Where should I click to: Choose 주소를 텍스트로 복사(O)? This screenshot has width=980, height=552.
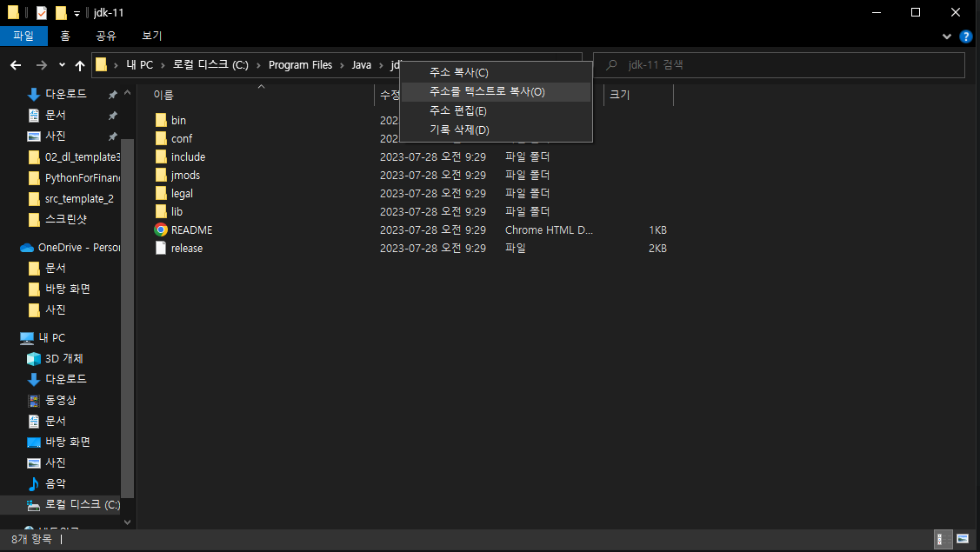(x=497, y=92)
